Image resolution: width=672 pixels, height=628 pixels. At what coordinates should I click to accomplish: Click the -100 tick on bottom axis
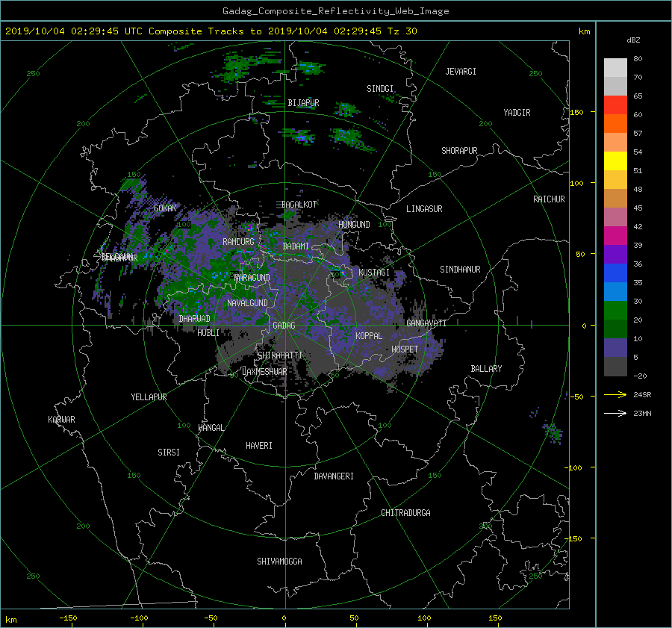139,618
